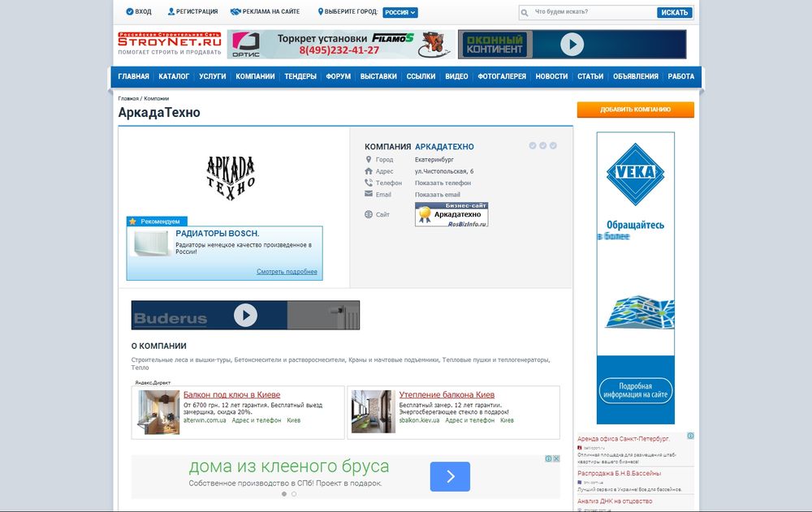The width and height of the screenshot is (812, 512).
Task: Click the info icon on sidebar ads
Action: pyautogui.click(x=690, y=436)
